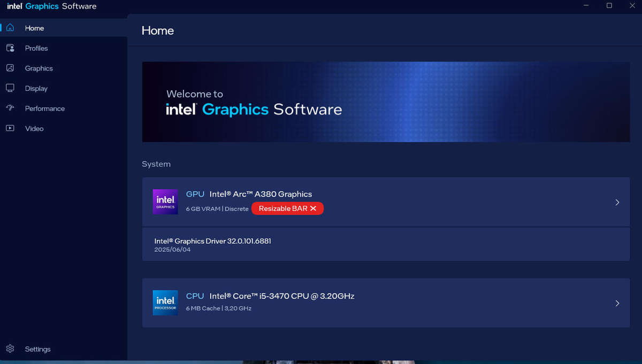Screen dimensions: 642x364
Task: Expand CPU details with chevron arrow
Action: click(617, 303)
